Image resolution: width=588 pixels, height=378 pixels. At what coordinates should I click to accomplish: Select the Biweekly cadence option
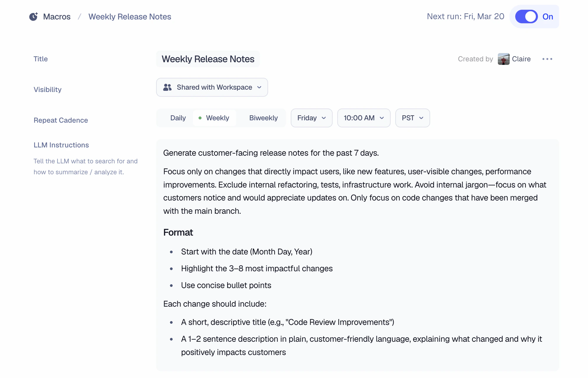click(x=263, y=118)
